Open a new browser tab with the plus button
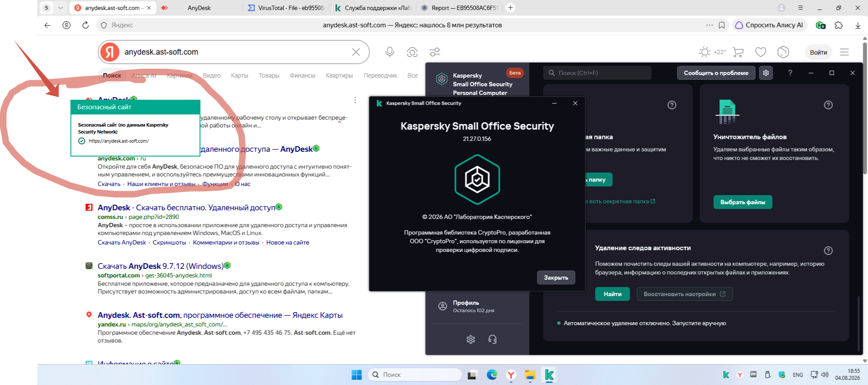Image resolution: width=868 pixels, height=385 pixels. click(x=510, y=8)
